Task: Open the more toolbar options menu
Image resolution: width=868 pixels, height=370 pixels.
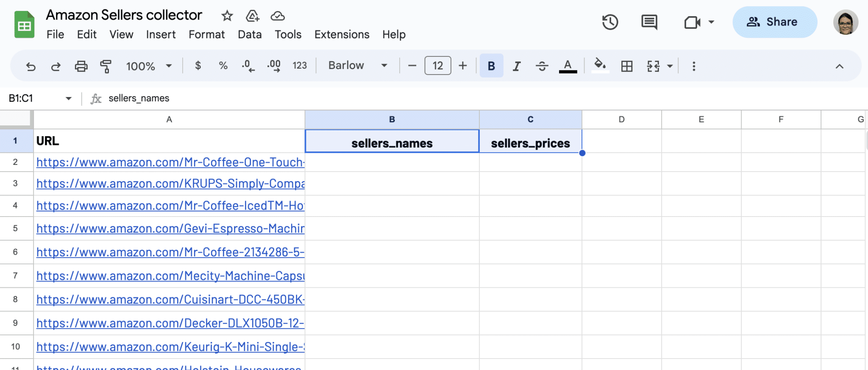Action: [694, 66]
